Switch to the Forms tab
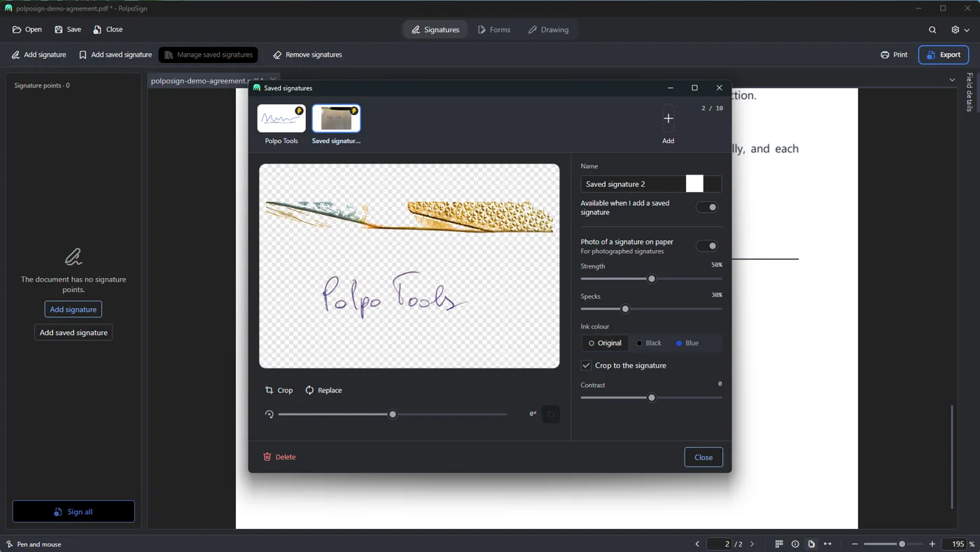980x552 pixels. (x=494, y=29)
